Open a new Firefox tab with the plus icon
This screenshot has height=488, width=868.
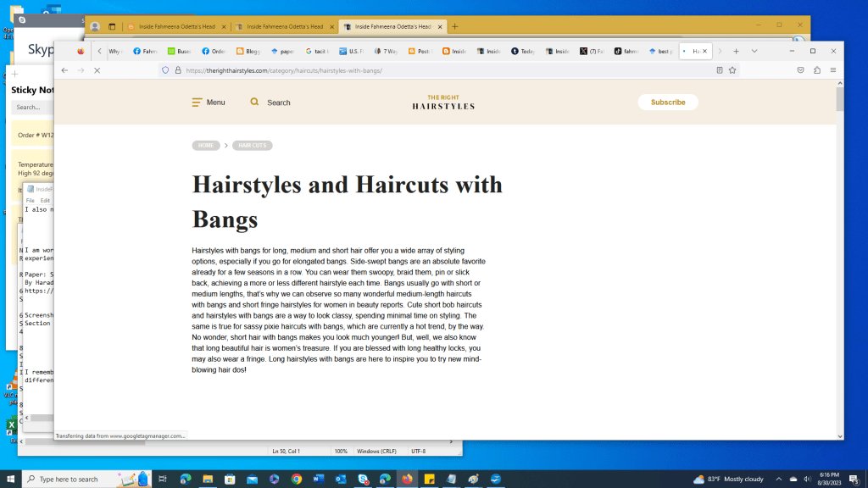[x=736, y=51]
